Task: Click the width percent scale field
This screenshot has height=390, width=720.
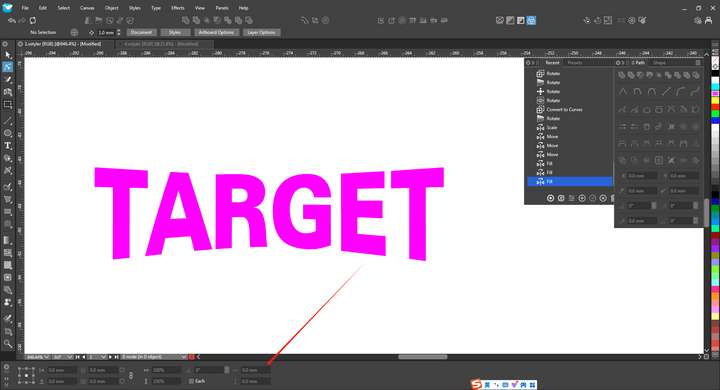Action: click(x=165, y=370)
